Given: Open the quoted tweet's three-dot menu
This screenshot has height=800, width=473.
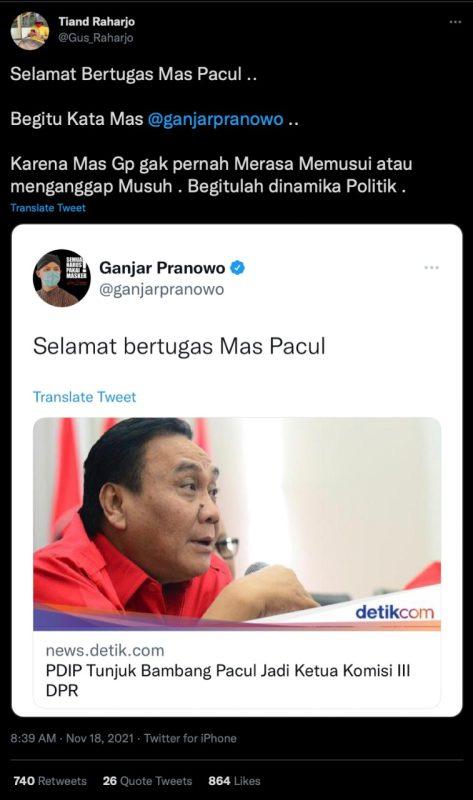Looking at the screenshot, I should [431, 268].
